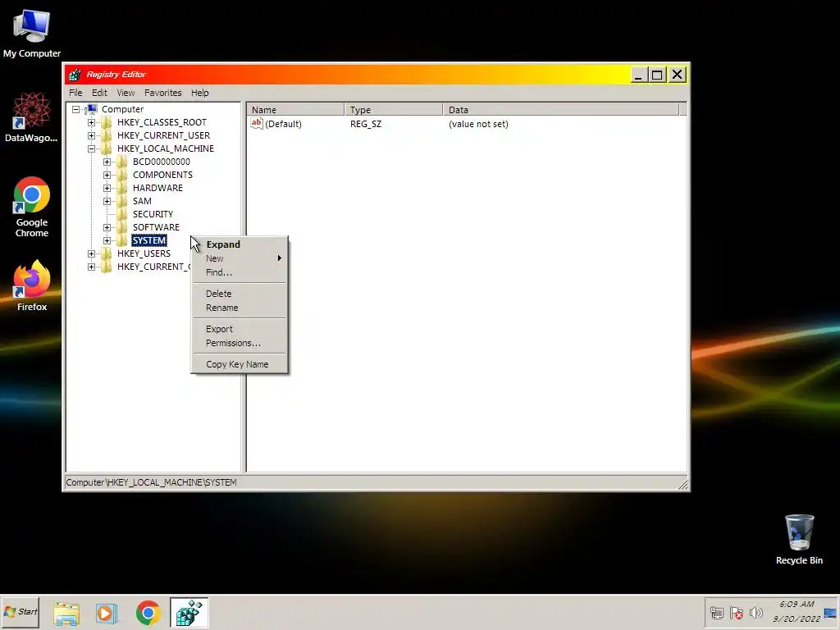Open the Favorites menu
Viewport: 840px width, 630px height.
[163, 93]
